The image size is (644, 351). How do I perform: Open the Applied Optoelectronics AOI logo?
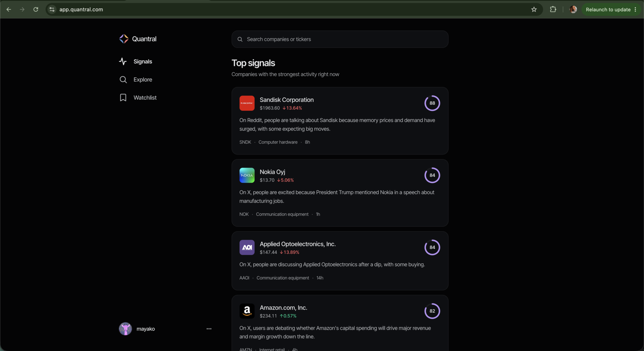click(247, 248)
